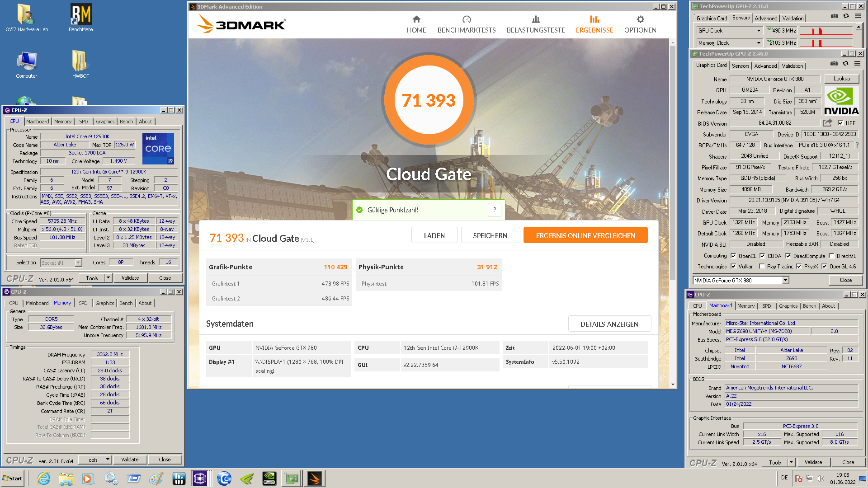Open Windows Explorer from the taskbar
Screen dimensions: 868x488
click(66, 479)
